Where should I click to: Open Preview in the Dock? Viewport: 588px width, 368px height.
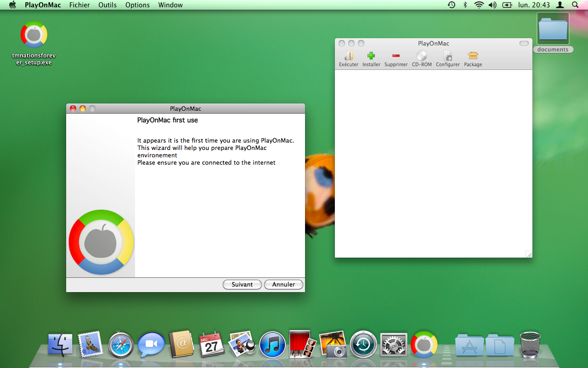[x=242, y=344]
